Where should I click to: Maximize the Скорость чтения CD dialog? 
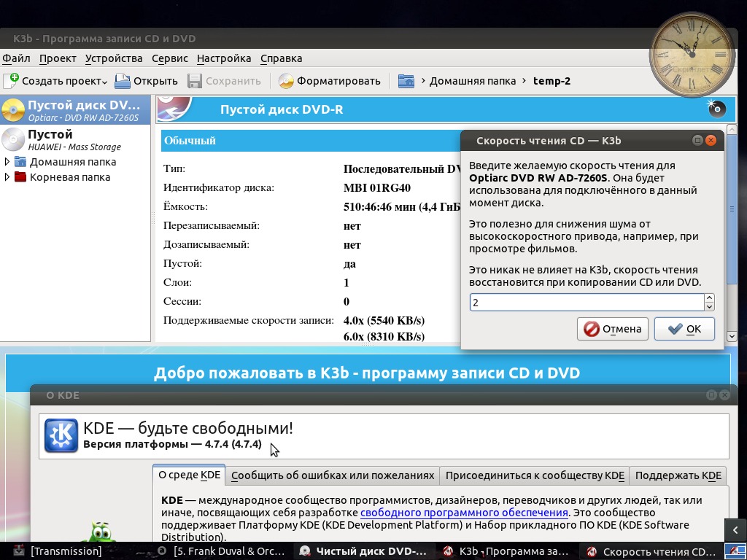pos(697,141)
